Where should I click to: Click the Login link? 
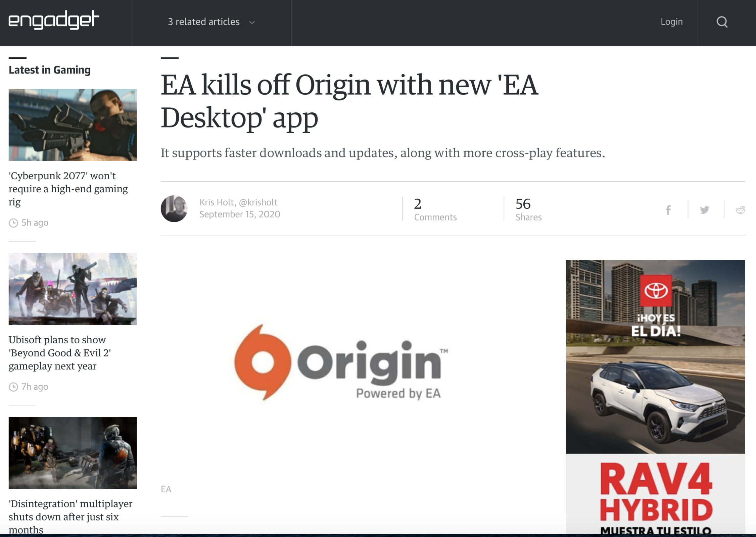tap(671, 22)
